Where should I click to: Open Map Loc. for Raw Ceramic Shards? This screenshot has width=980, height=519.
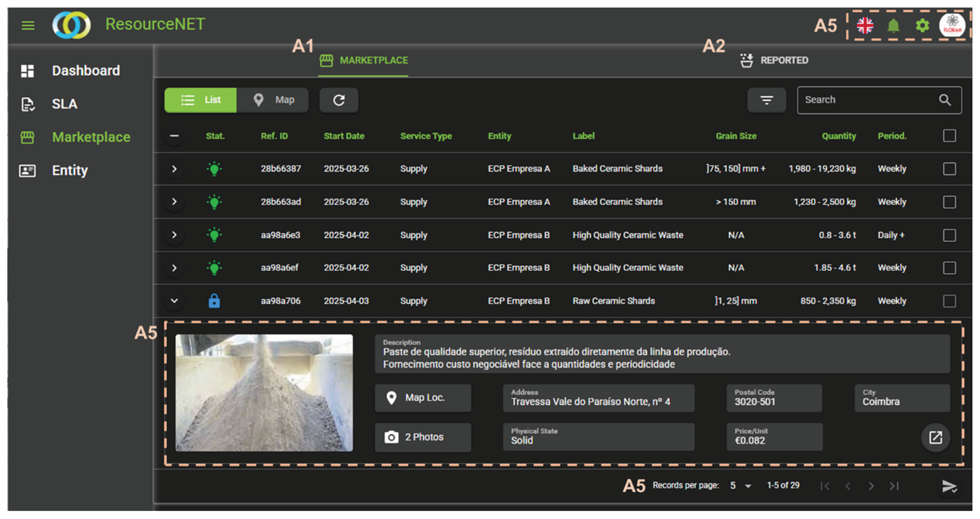423,398
